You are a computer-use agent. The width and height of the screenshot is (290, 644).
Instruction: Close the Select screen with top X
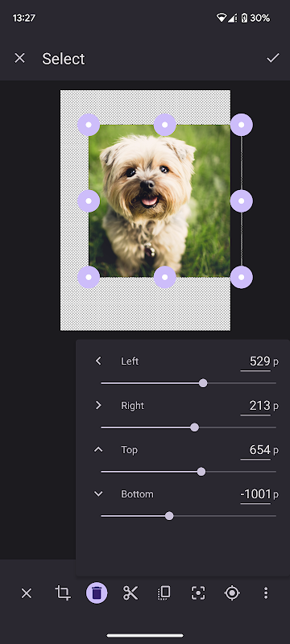(x=19, y=58)
